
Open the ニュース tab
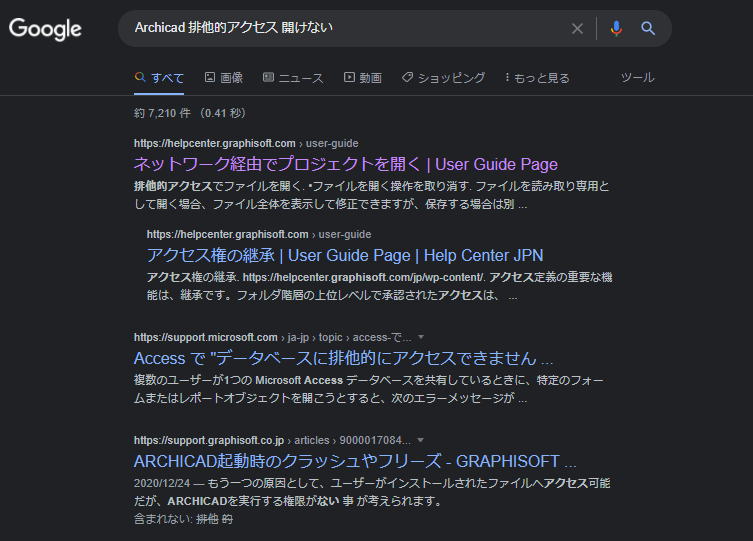(x=293, y=78)
